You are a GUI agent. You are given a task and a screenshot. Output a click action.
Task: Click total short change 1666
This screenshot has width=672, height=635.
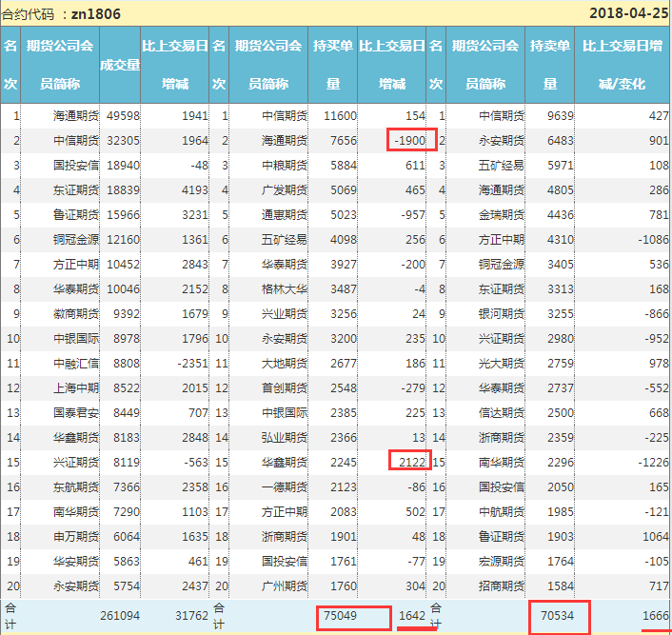[656, 616]
